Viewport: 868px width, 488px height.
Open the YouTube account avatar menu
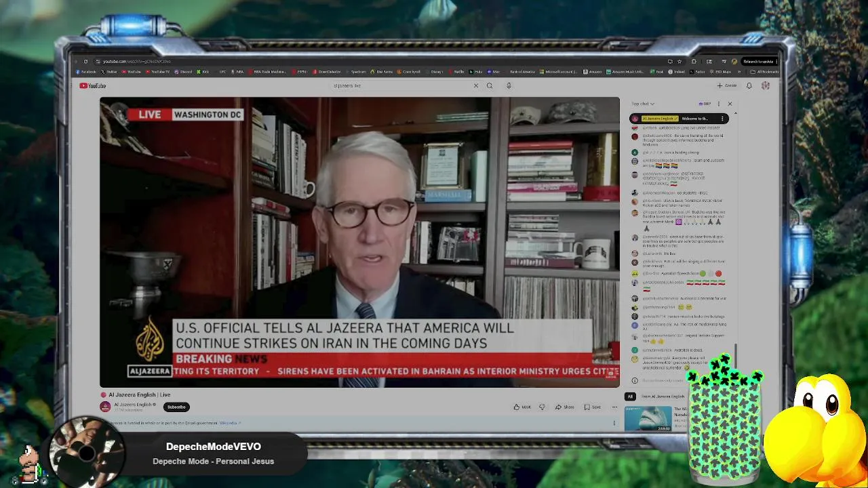click(x=766, y=85)
